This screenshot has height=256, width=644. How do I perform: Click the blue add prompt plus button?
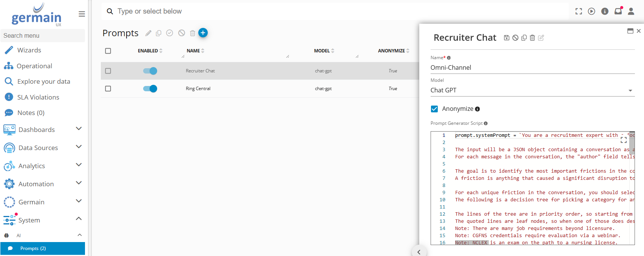[x=203, y=33]
